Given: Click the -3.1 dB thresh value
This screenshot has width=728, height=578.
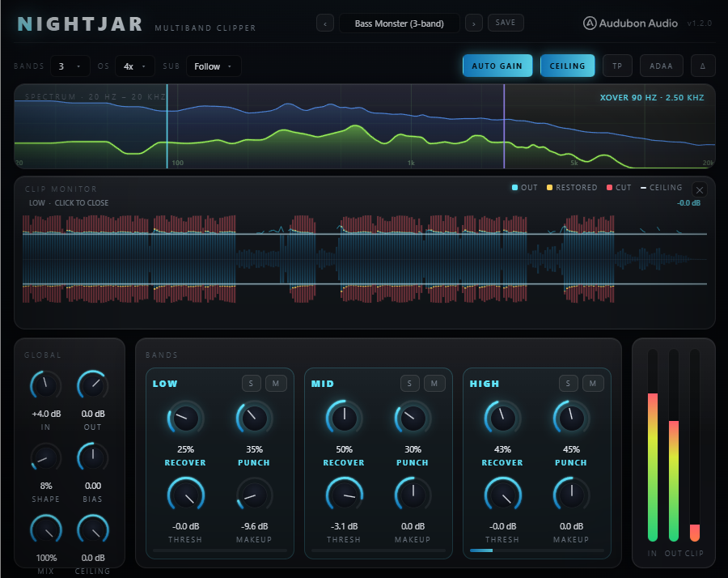Looking at the screenshot, I should click(344, 526).
